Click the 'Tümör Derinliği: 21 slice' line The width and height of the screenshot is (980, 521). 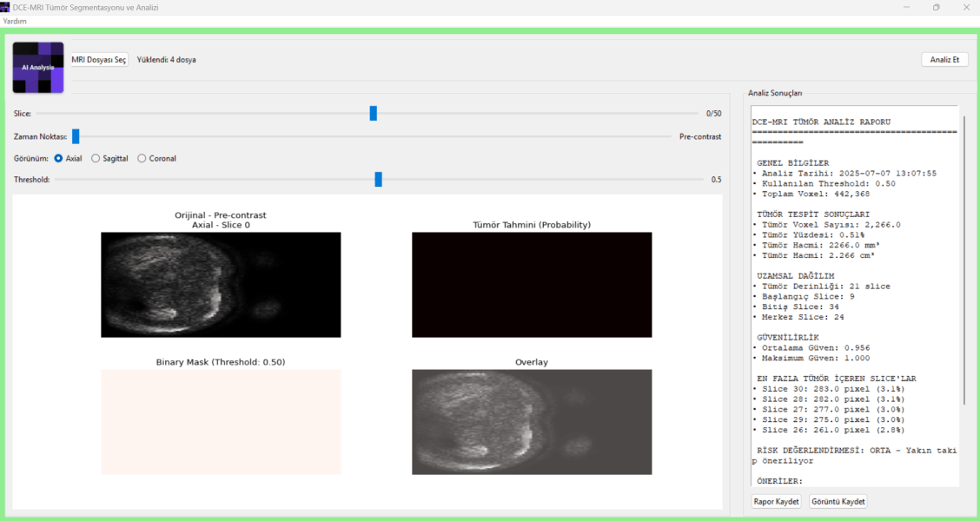(x=821, y=286)
